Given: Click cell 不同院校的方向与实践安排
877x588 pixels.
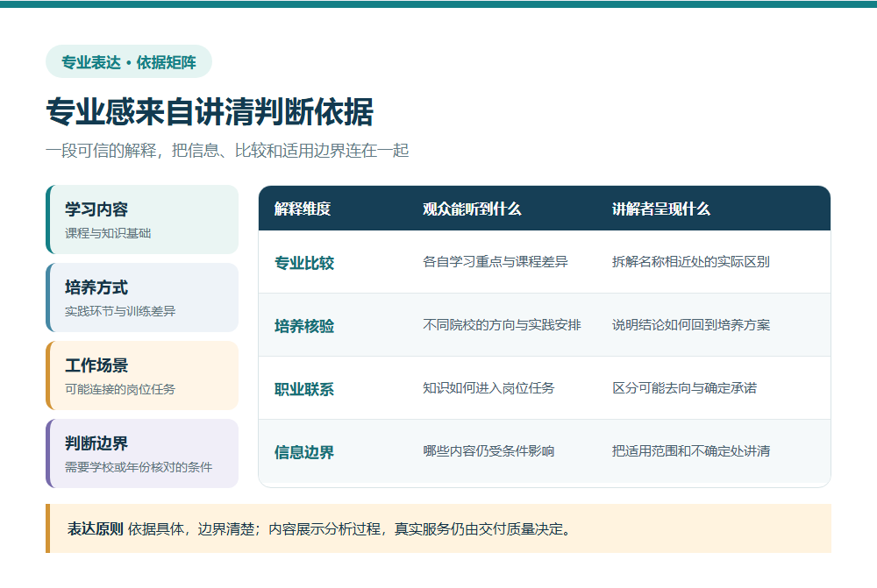Looking at the screenshot, I should 503,325.
